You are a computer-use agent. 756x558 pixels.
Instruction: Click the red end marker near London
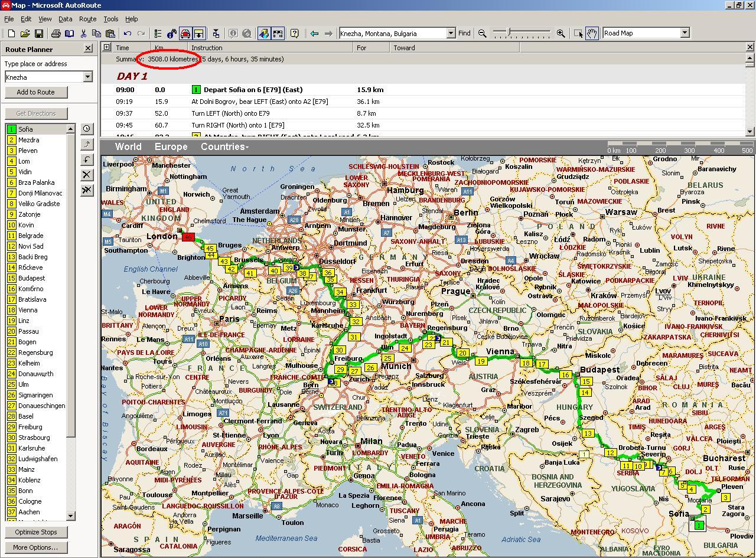pyautogui.click(x=188, y=237)
